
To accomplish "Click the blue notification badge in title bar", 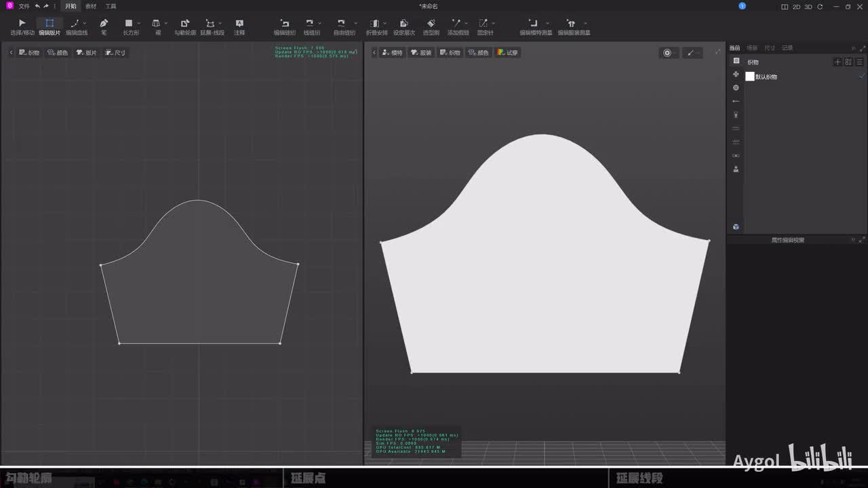I will 742,6.
